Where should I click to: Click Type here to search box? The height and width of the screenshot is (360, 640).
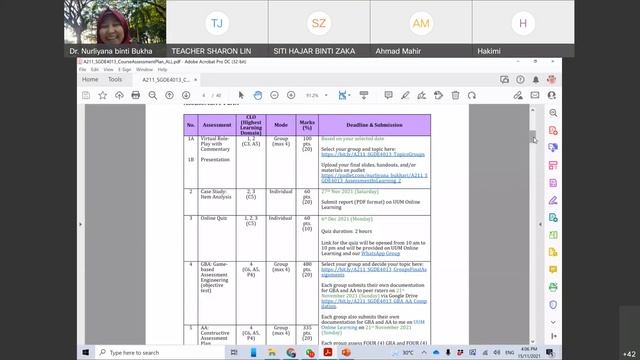pos(159,352)
